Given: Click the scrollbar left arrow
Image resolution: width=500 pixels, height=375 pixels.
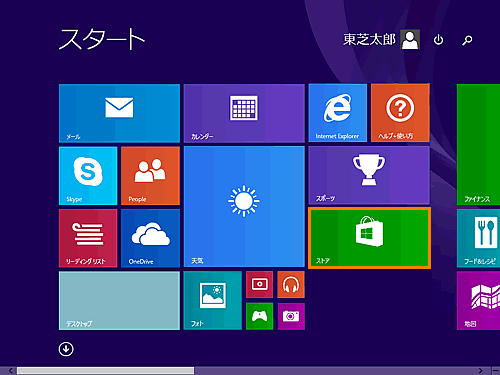Looking at the screenshot, I should point(11,371).
